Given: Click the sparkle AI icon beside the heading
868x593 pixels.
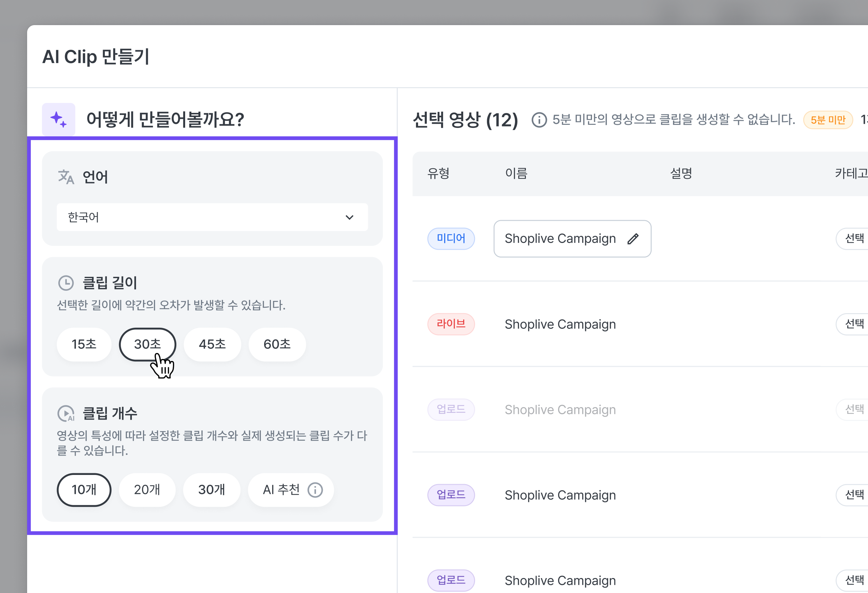Looking at the screenshot, I should coord(59,119).
